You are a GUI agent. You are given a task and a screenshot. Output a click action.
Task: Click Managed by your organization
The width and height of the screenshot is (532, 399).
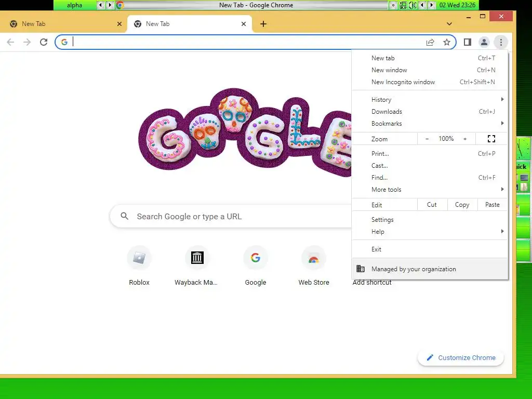tap(430, 269)
